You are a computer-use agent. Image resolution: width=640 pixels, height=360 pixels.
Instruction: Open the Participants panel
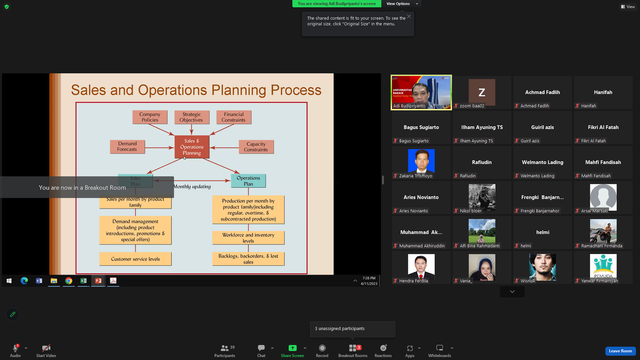point(224,350)
